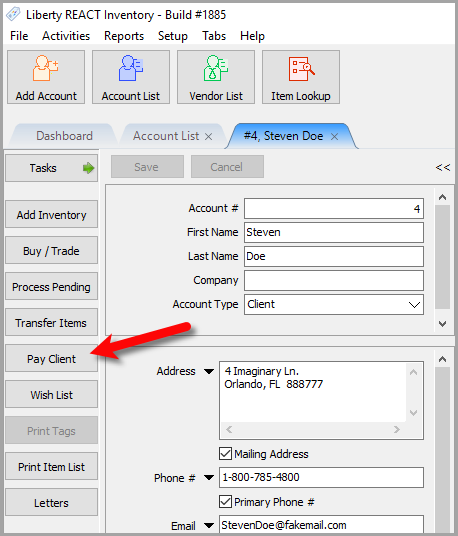Viewport: 458px width, 536px height.
Task: Close the Account List tab
Action: 208,137
